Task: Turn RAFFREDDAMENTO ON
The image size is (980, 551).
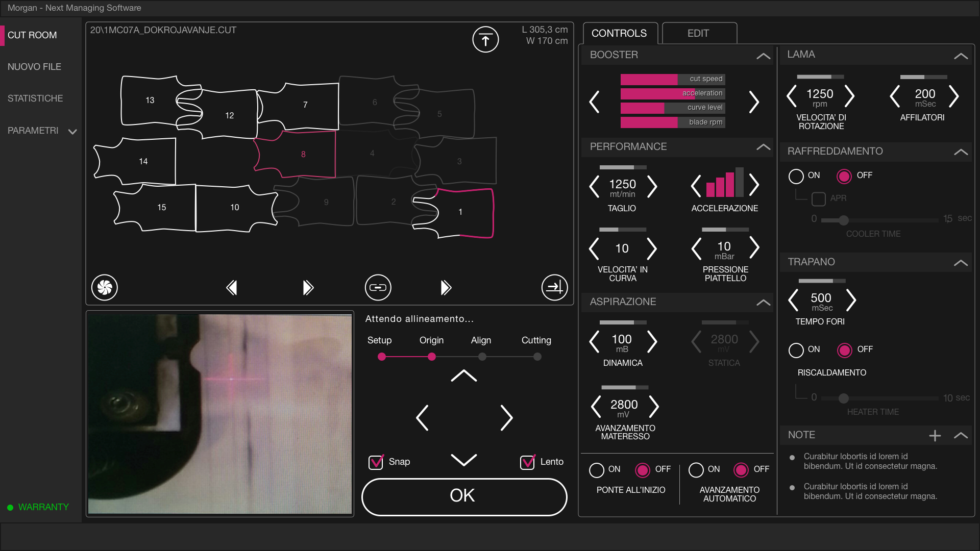Action: (x=796, y=176)
